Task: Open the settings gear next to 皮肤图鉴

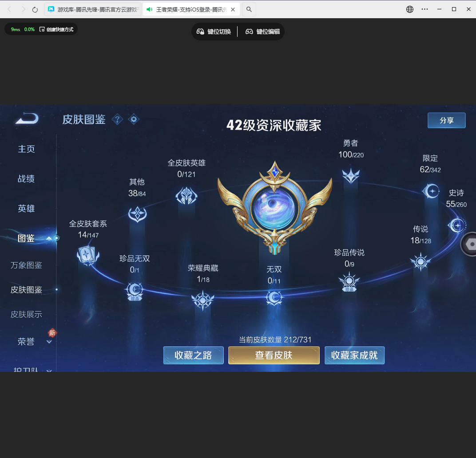Action: click(x=134, y=119)
